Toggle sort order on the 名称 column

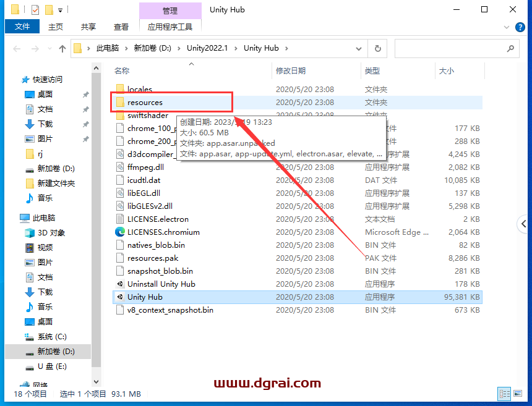tap(122, 70)
